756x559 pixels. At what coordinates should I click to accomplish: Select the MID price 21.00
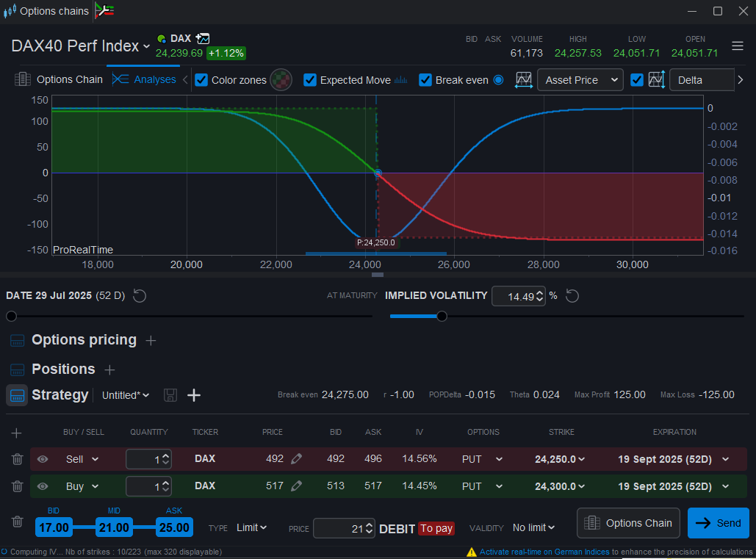[x=114, y=527]
